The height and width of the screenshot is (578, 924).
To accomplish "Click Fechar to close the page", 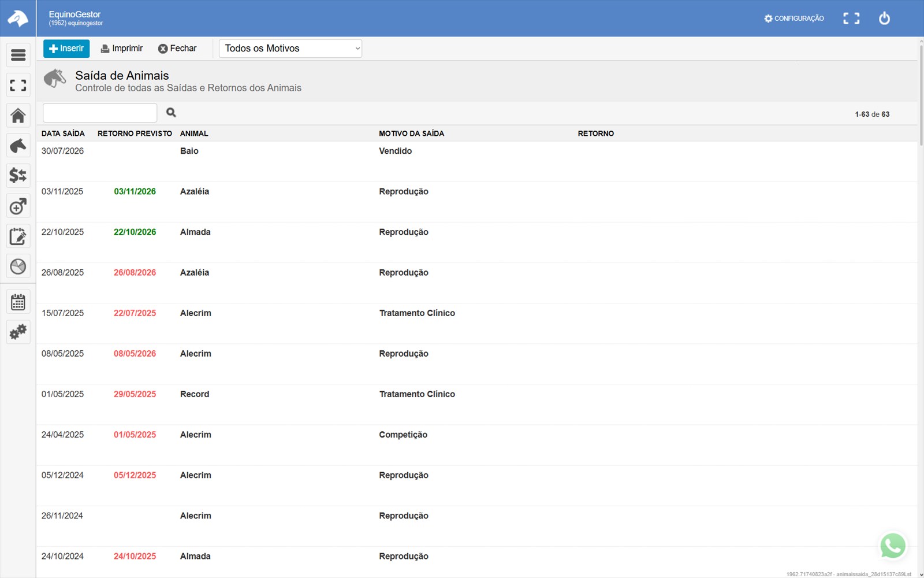I will pos(177,49).
